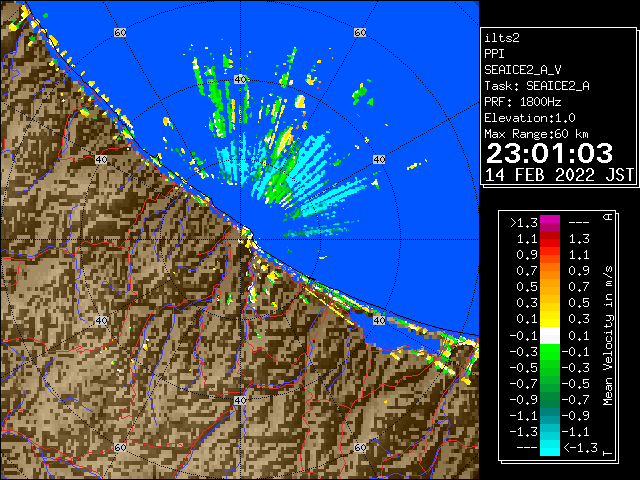Select the '<-1.3' legend label
This screenshot has height=480, width=640.
580,448
